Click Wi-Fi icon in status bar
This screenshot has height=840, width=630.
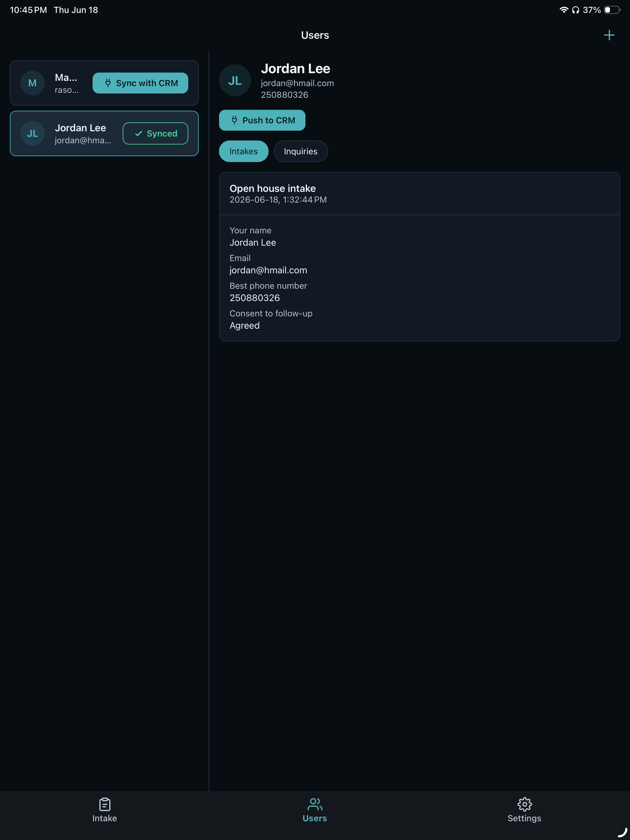tap(564, 10)
